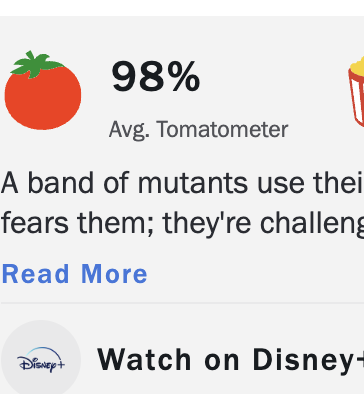Image resolution: width=364 pixels, height=394 pixels.
Task: Click the percent sign after 98
Action: tap(184, 76)
